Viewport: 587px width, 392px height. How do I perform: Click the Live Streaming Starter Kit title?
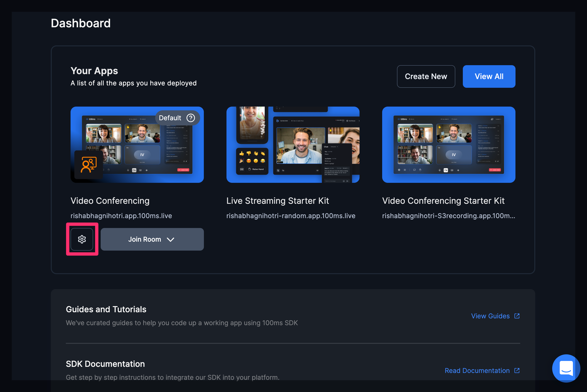point(277,201)
